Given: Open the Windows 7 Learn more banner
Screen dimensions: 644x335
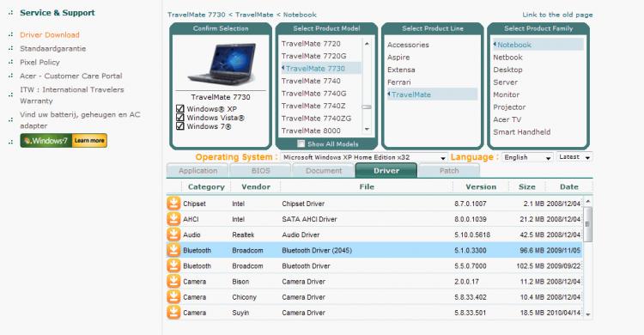Looking at the screenshot, I should tap(64, 141).
